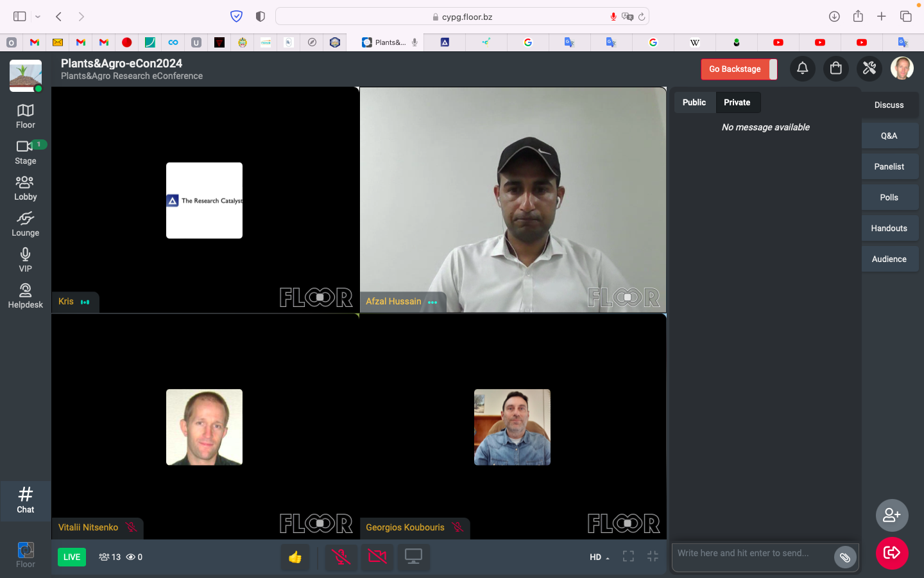This screenshot has width=924, height=578.
Task: Open the Chat hashtag panel
Action: (25, 500)
